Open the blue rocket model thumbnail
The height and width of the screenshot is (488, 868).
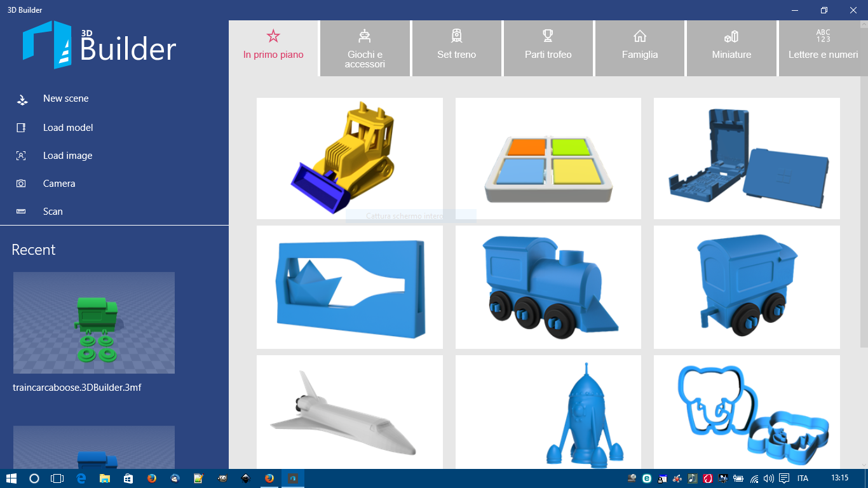pyautogui.click(x=548, y=412)
